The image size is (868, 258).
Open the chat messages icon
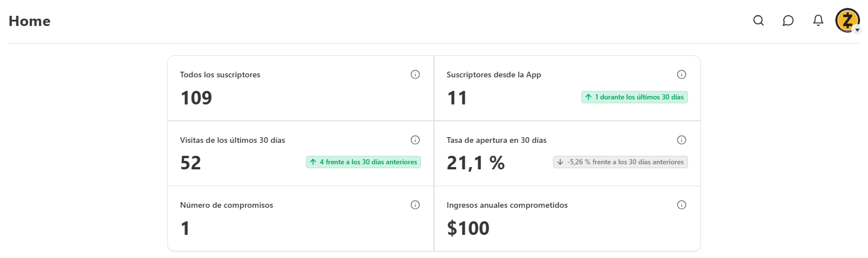click(788, 21)
